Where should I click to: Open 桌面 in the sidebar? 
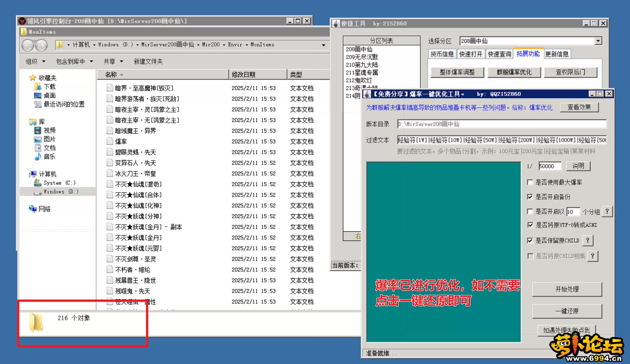[50, 95]
